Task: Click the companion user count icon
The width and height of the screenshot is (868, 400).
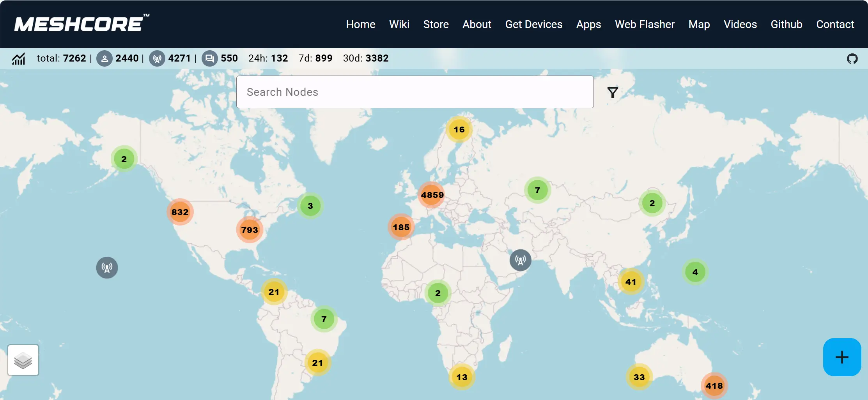Action: pos(104,59)
